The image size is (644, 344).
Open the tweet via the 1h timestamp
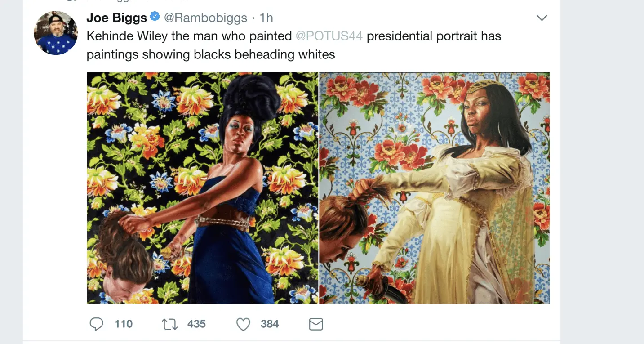pos(266,18)
